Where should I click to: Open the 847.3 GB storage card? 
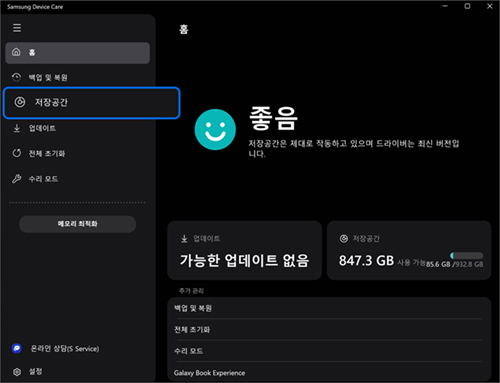409,250
